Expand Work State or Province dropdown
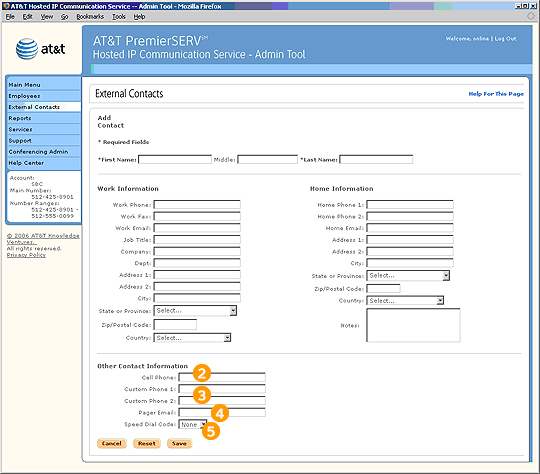540x474 pixels. (233, 311)
